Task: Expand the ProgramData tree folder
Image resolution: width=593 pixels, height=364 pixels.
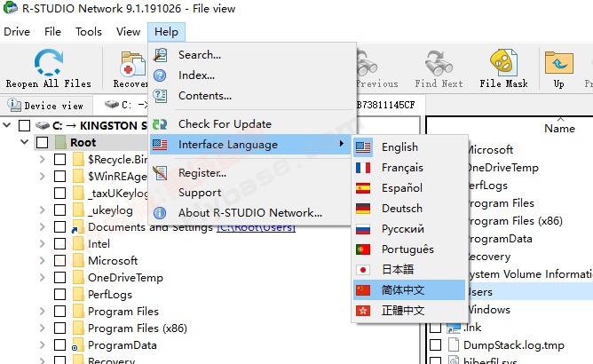Action: point(43,345)
